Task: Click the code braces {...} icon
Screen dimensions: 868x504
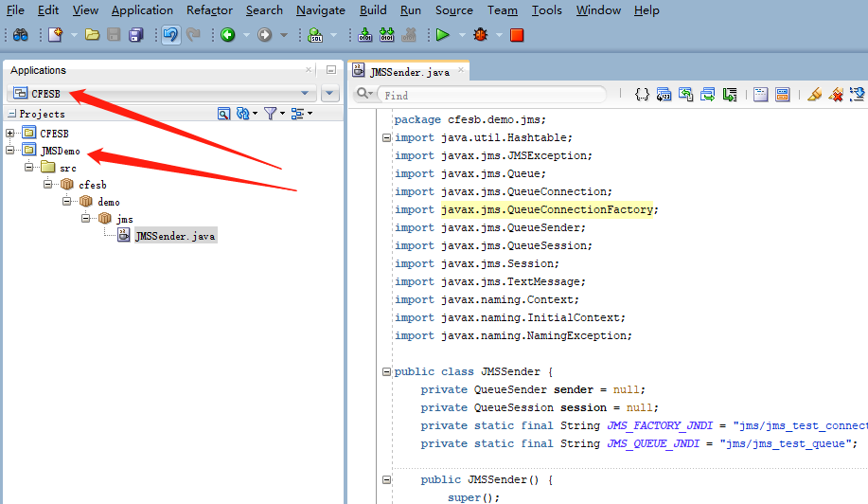Action: (x=642, y=95)
